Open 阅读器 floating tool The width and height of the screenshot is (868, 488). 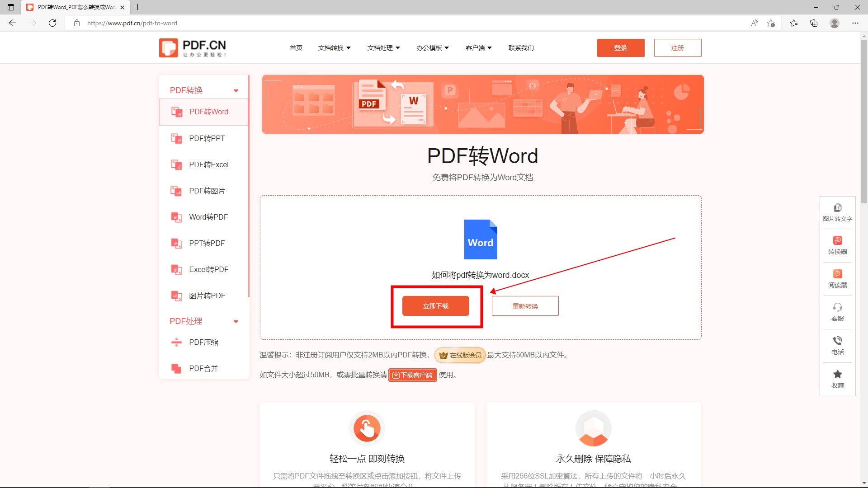coord(837,279)
